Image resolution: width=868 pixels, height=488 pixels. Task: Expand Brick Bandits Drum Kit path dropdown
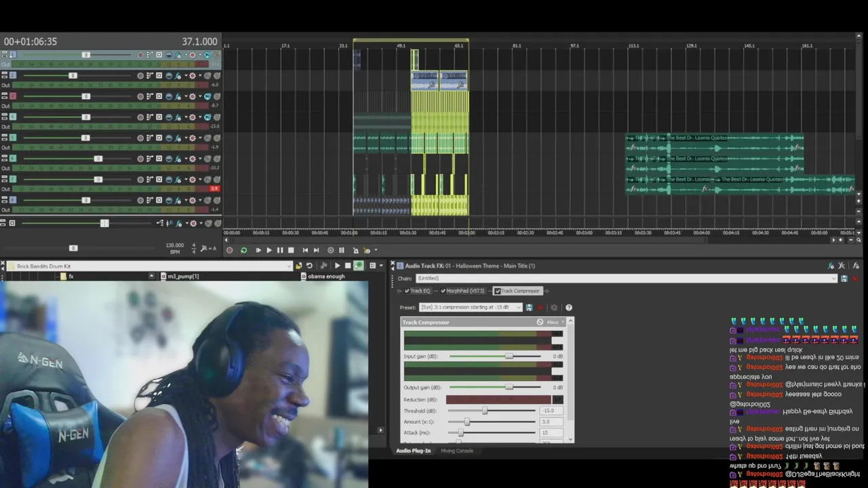click(289, 266)
